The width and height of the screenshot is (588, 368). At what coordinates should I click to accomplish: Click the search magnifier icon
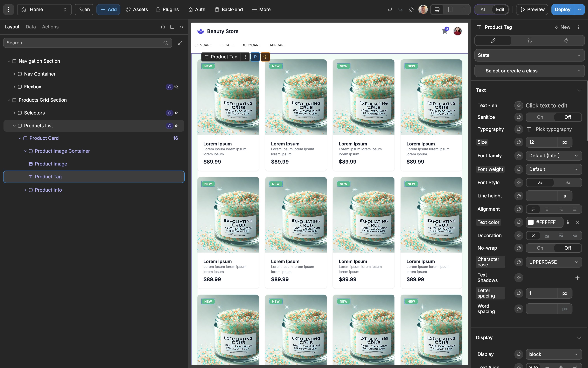click(166, 43)
